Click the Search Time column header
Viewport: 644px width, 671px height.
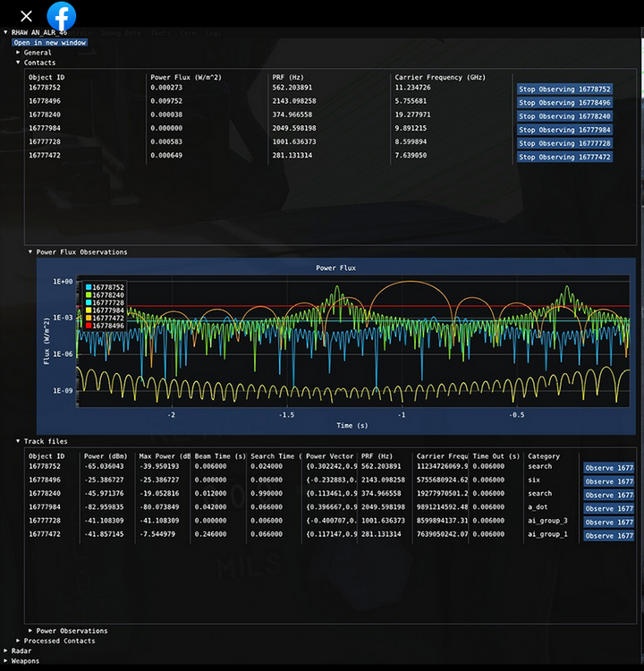pyautogui.click(x=276, y=456)
